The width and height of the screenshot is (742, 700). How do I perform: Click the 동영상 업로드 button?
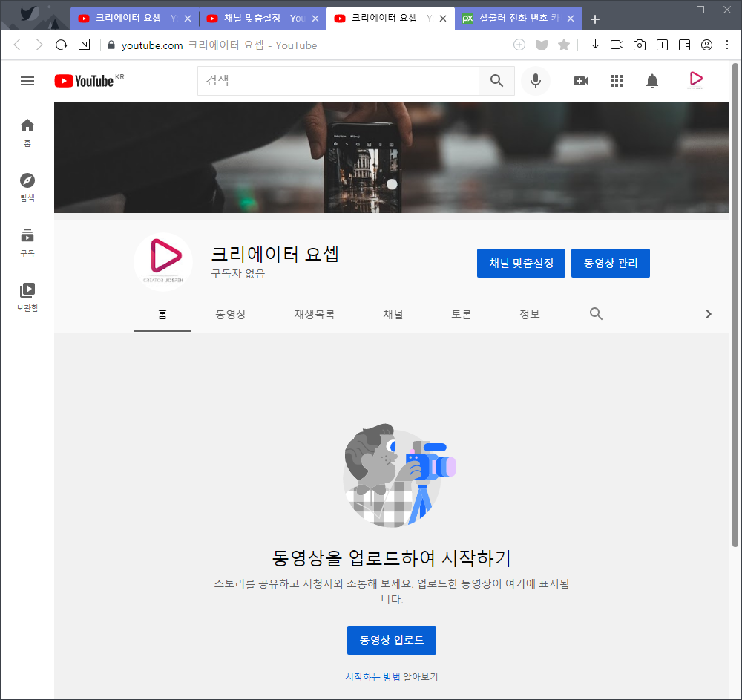pos(391,640)
